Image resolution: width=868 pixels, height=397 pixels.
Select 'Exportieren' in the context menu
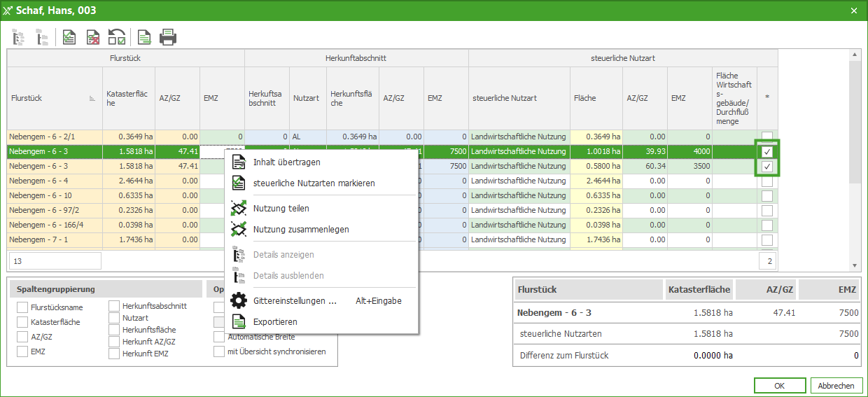(275, 321)
